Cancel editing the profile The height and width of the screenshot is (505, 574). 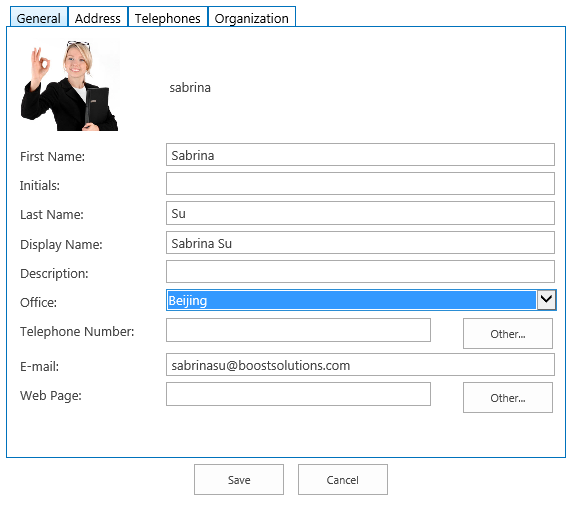[x=343, y=479]
